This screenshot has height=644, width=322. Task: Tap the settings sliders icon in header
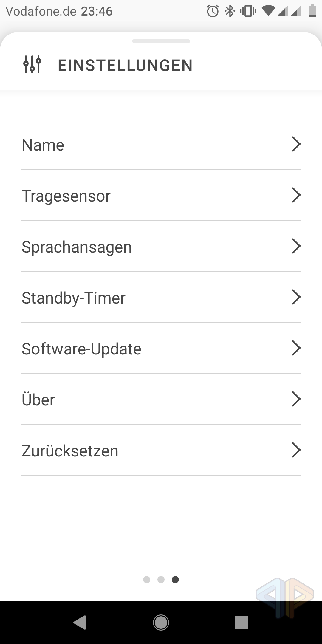tap(32, 65)
